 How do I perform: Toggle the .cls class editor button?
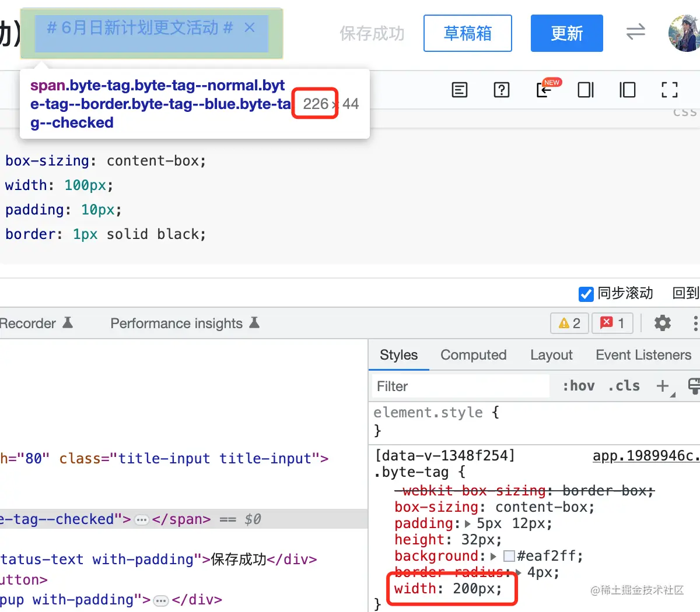pos(624,386)
